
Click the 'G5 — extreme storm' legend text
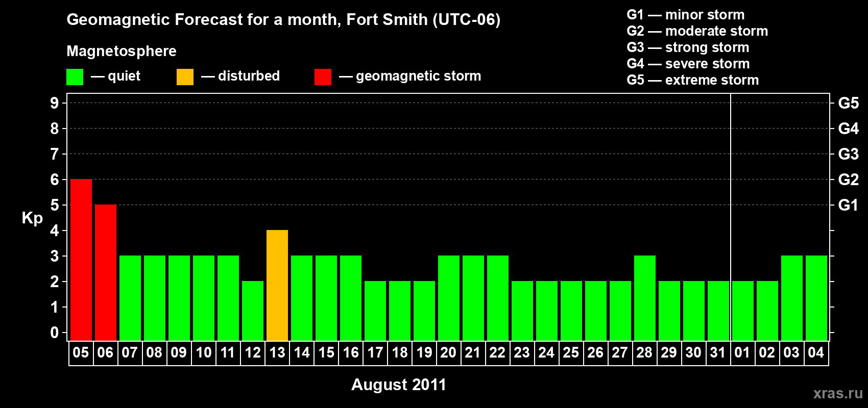tap(693, 80)
